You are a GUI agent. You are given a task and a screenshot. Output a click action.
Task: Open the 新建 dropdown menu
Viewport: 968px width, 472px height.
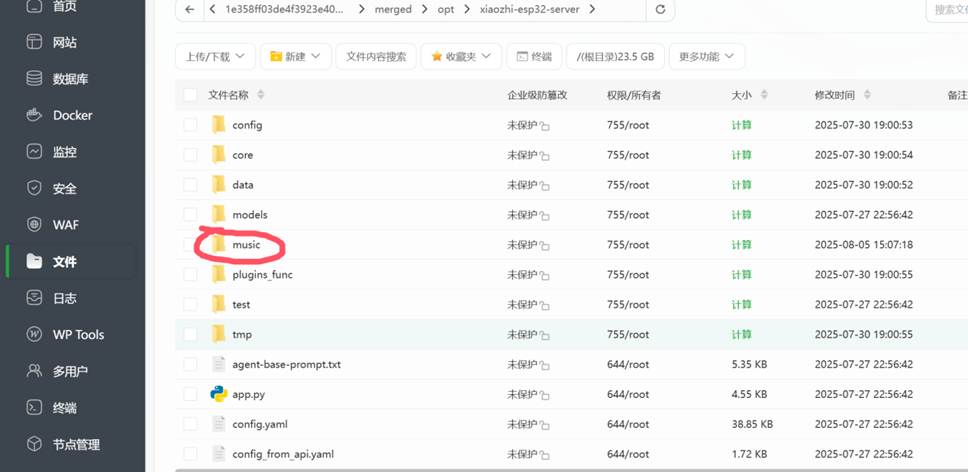coord(295,57)
